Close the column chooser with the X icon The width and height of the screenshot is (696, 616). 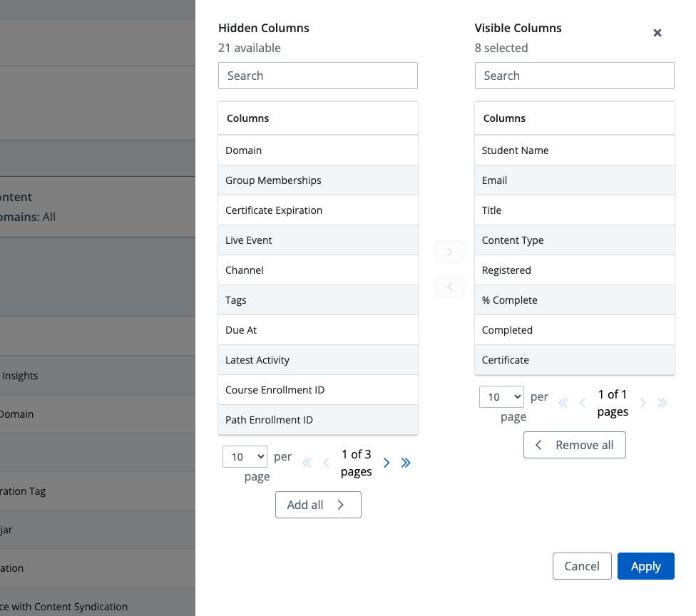click(x=657, y=33)
